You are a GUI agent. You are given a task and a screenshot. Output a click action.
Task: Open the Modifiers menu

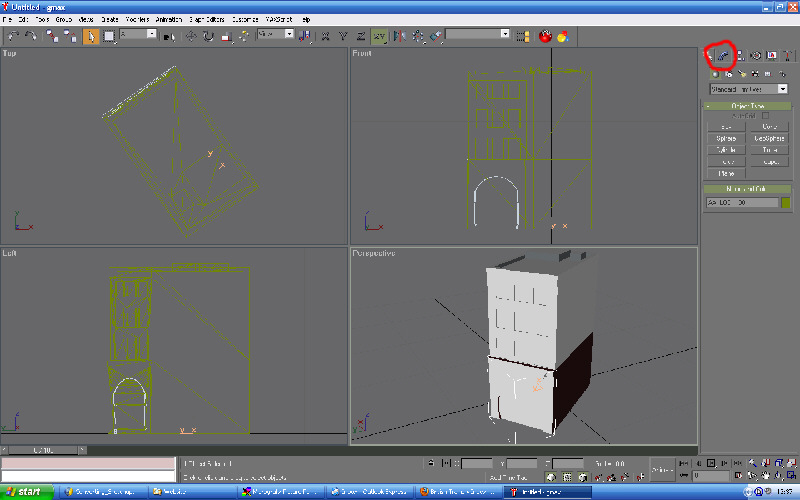point(137,19)
